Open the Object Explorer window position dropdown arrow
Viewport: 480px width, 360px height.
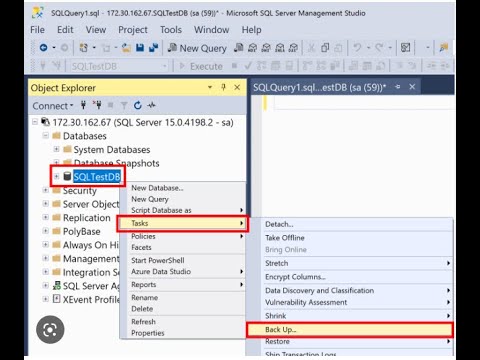210,87
